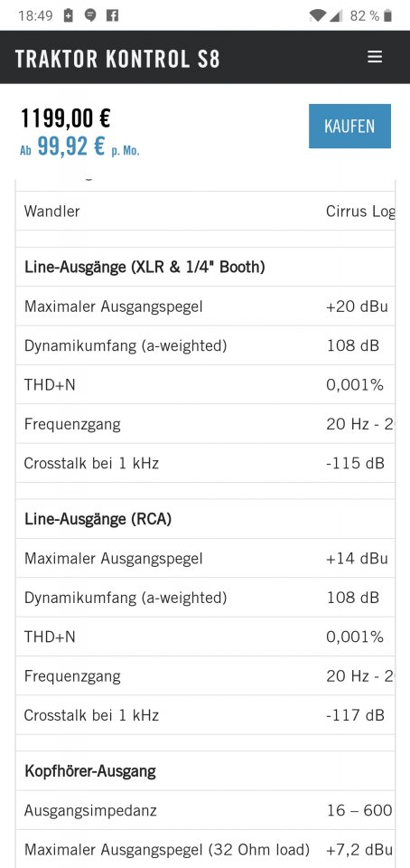Screen dimensions: 410x868
Task: Open the hamburger menu icon
Action: [x=375, y=57]
